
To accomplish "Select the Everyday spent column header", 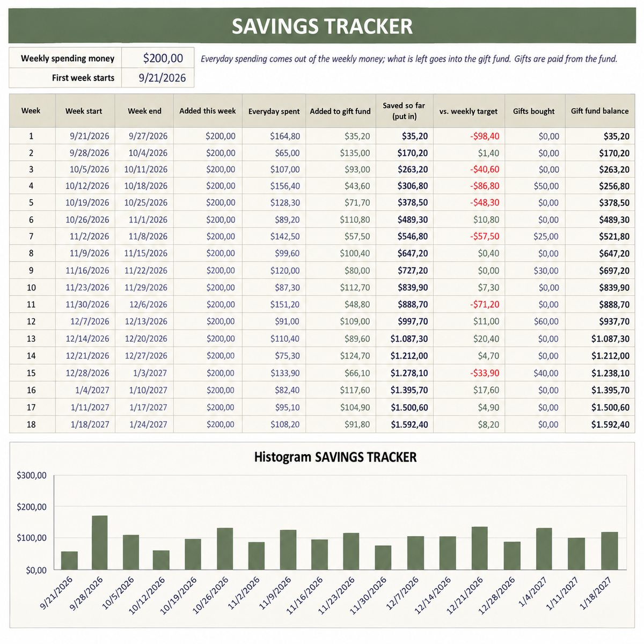I will (274, 111).
